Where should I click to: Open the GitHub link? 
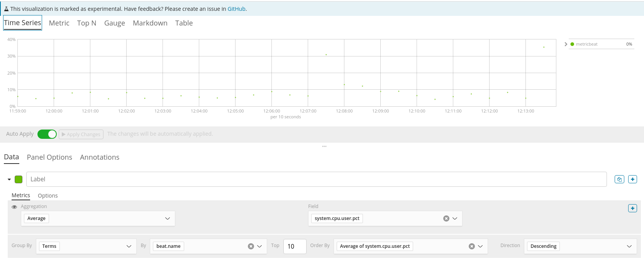pyautogui.click(x=236, y=9)
